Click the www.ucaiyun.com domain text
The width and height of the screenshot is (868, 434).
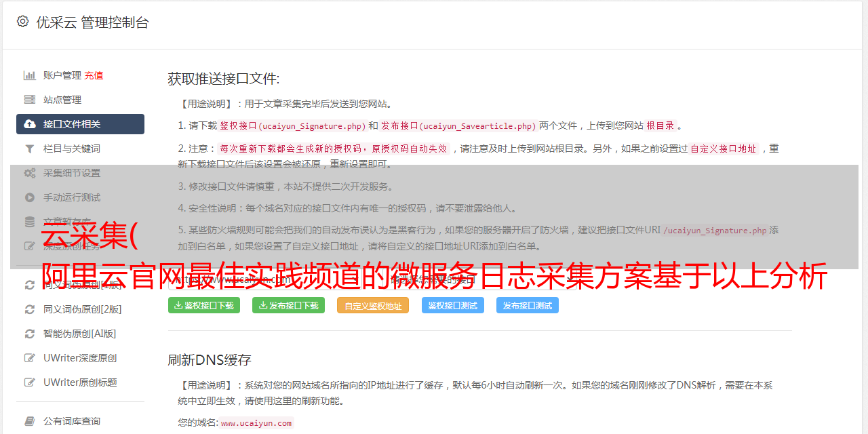tap(256, 422)
